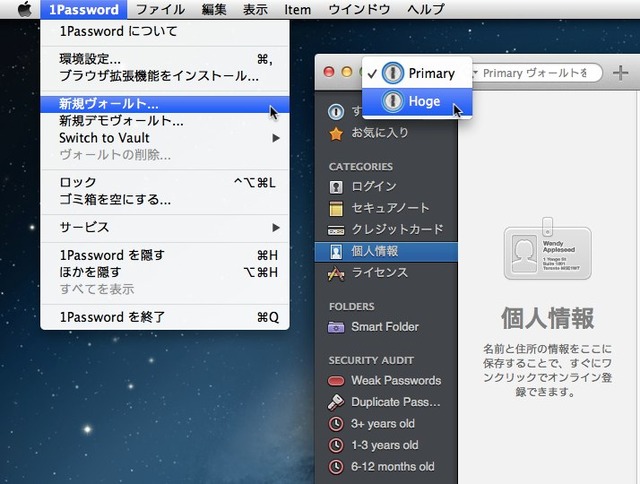Screen dimensions: 640x484
Task: Click the 6-12 months old clock icon
Action: tap(336, 467)
